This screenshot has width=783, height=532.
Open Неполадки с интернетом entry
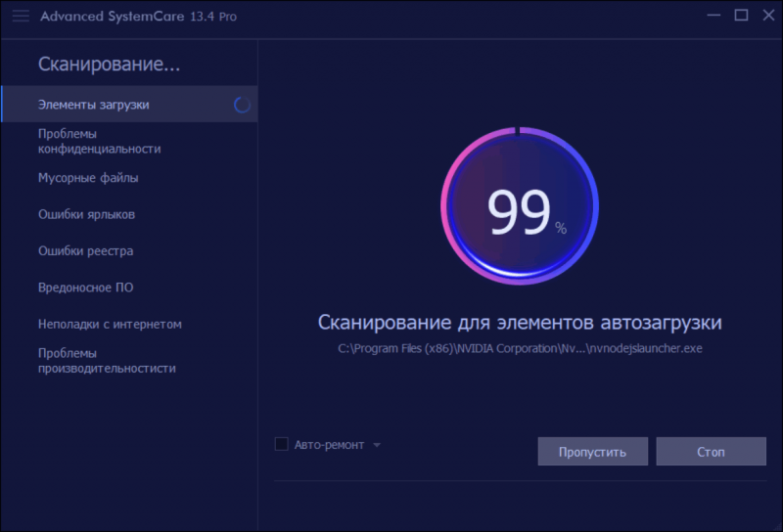(x=110, y=324)
